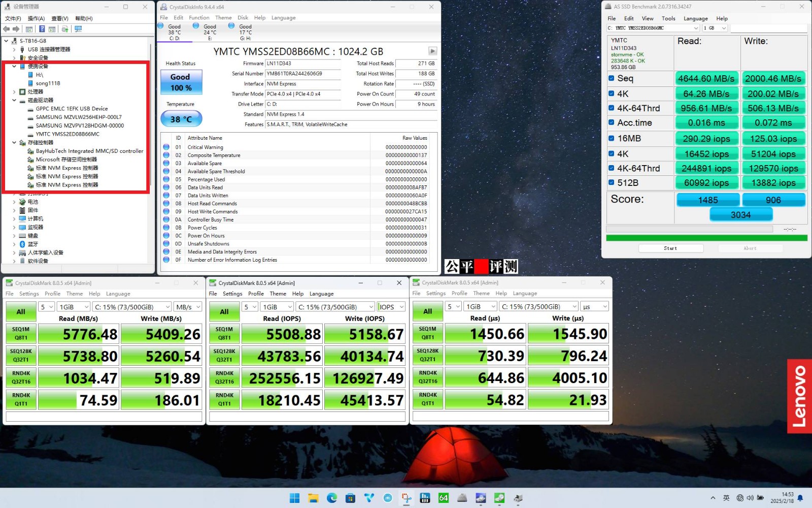Open test count 5 dropdown in MB/s CrystalDiskMark window
812x508 pixels.
point(46,307)
